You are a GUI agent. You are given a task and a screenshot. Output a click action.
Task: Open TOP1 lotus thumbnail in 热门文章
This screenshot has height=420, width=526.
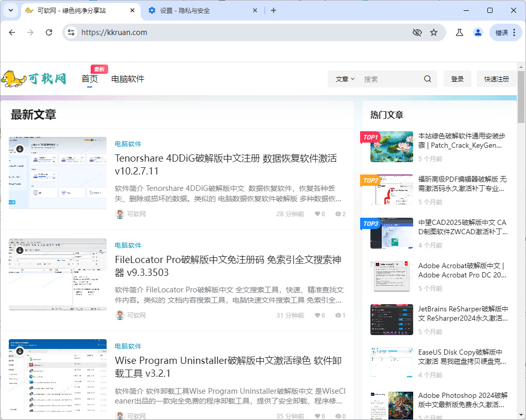point(392,147)
